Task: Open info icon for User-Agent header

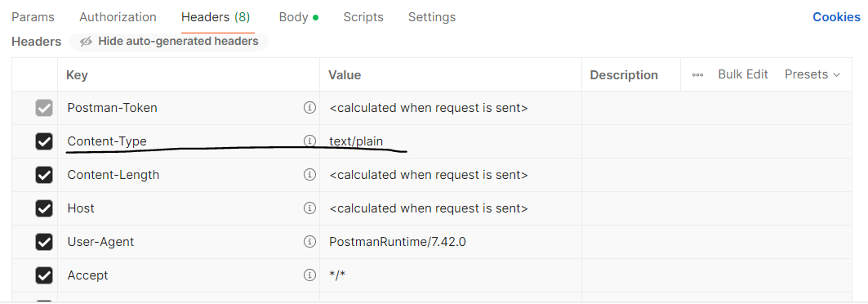Action: [x=309, y=242]
